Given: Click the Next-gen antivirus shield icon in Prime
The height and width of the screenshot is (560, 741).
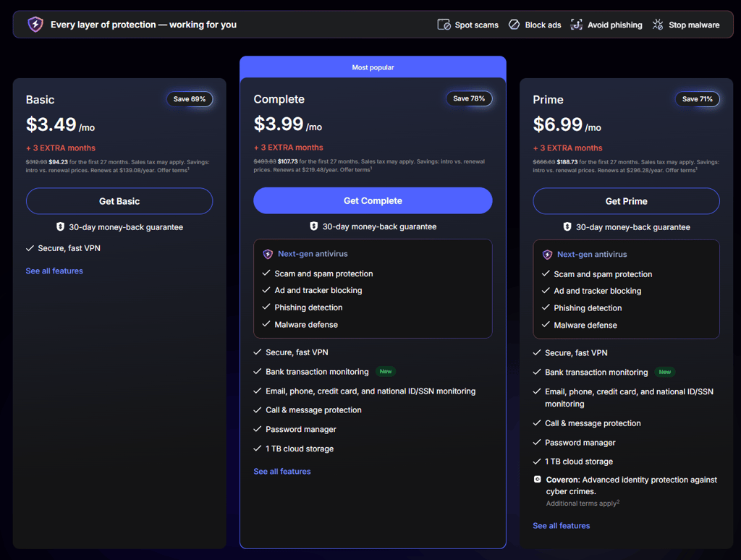Looking at the screenshot, I should click(x=547, y=255).
